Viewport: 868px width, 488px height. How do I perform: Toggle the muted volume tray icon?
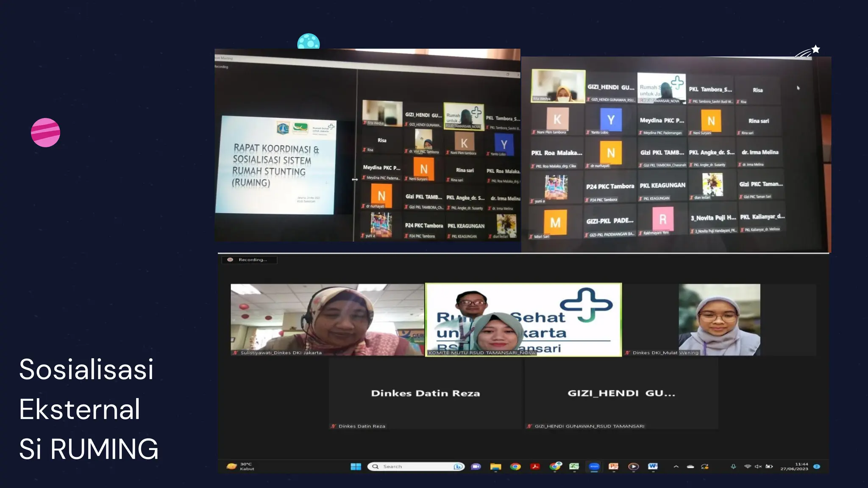(x=758, y=466)
